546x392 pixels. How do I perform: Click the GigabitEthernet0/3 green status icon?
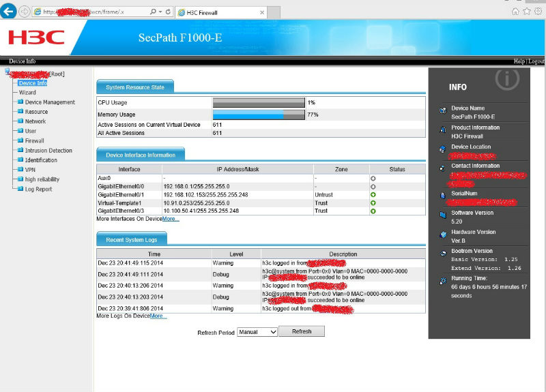(373, 211)
